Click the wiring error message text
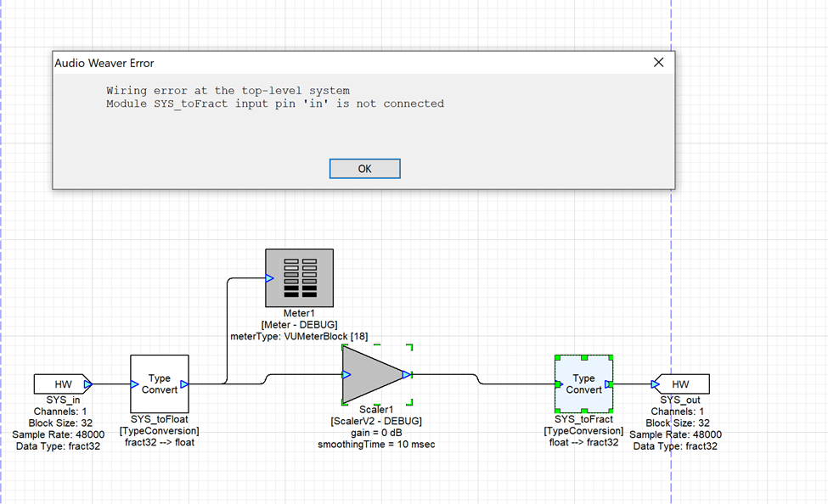 [274, 97]
